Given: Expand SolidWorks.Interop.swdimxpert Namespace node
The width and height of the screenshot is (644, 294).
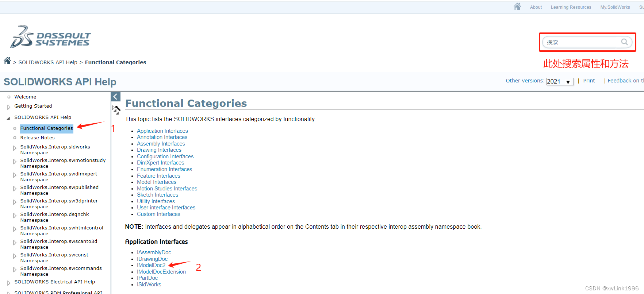Looking at the screenshot, I should 15,175.
